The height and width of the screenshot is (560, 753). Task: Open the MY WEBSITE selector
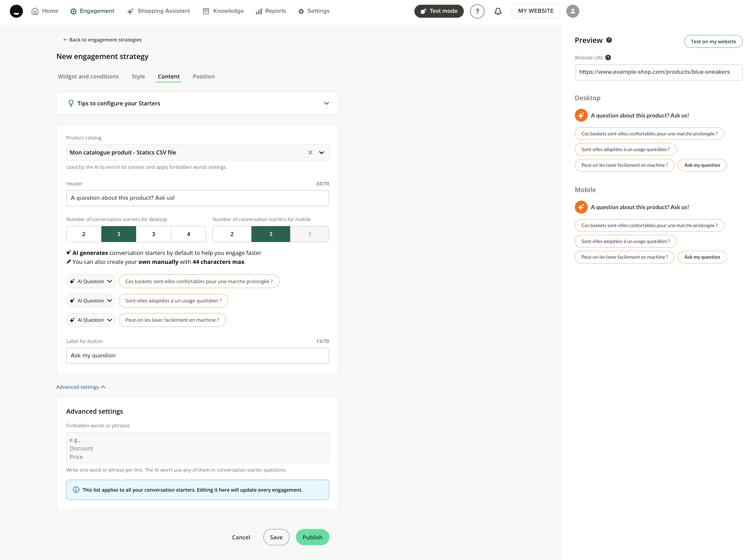coord(536,11)
